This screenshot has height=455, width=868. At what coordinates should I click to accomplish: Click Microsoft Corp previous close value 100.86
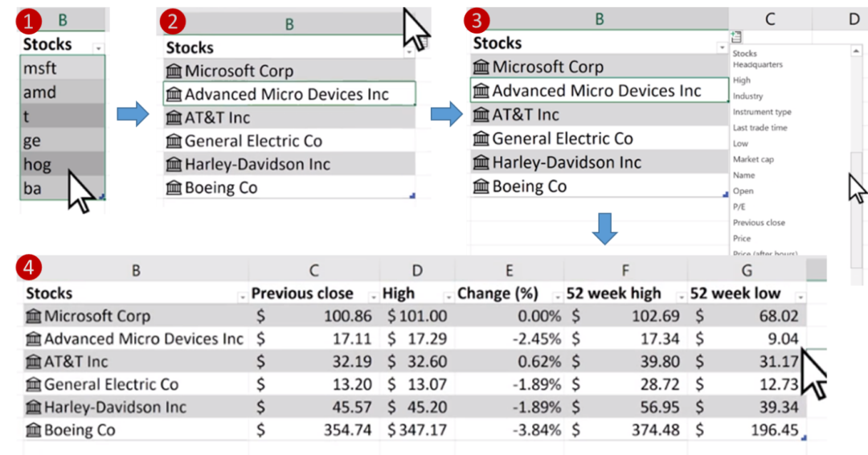pyautogui.click(x=348, y=316)
